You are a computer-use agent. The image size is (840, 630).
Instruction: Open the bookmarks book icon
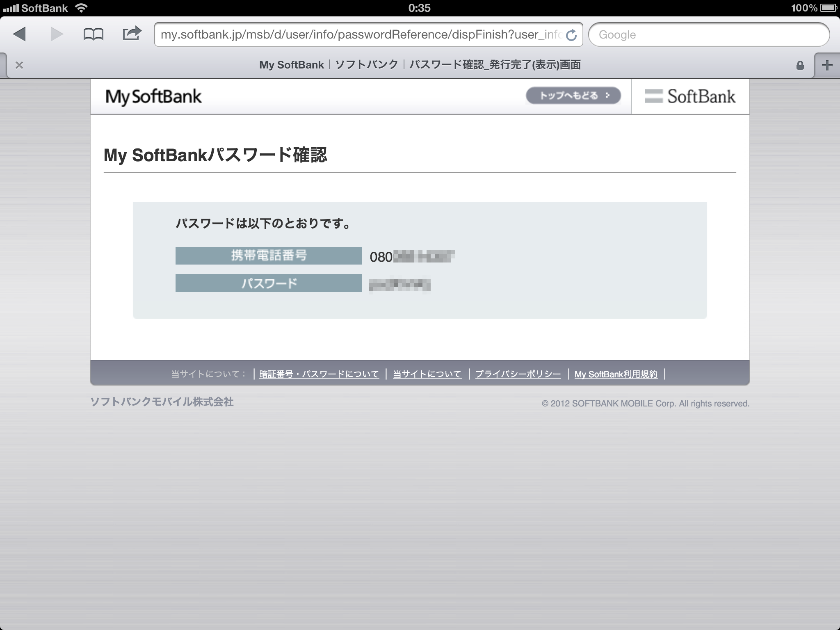pos(94,34)
